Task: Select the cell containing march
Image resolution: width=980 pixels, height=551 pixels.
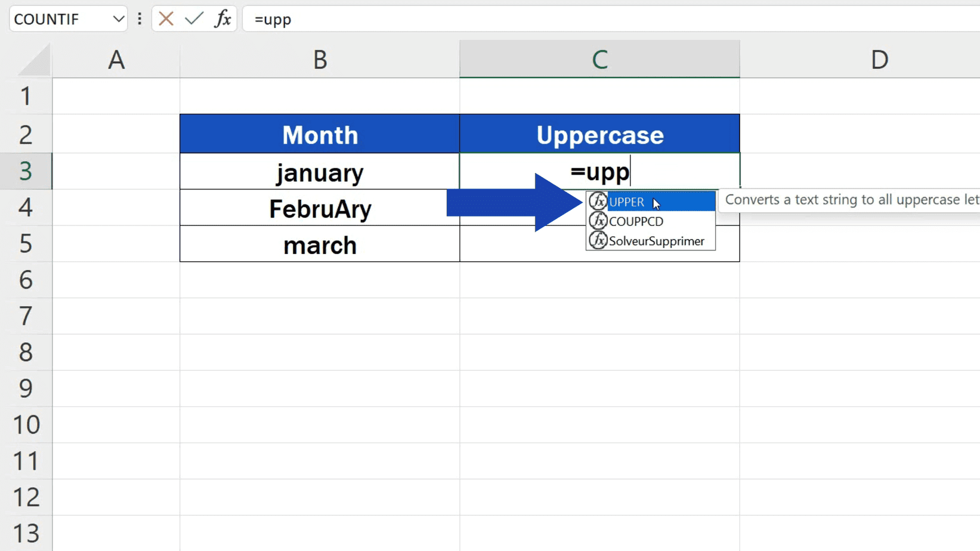Action: [320, 244]
